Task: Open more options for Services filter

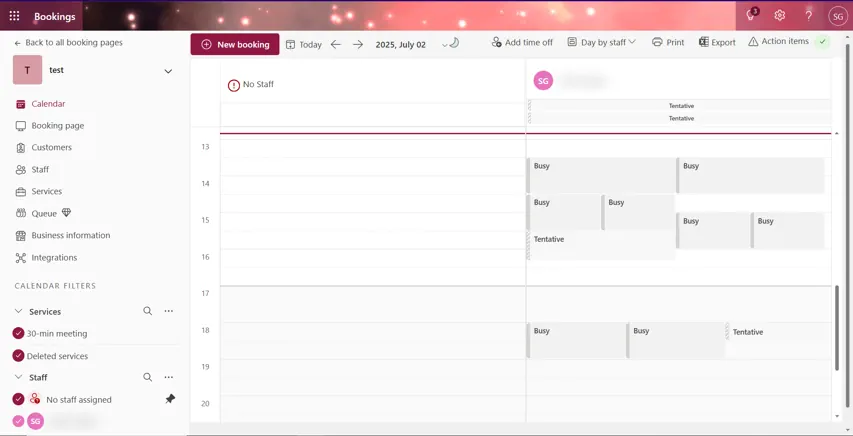Action: [x=169, y=311]
